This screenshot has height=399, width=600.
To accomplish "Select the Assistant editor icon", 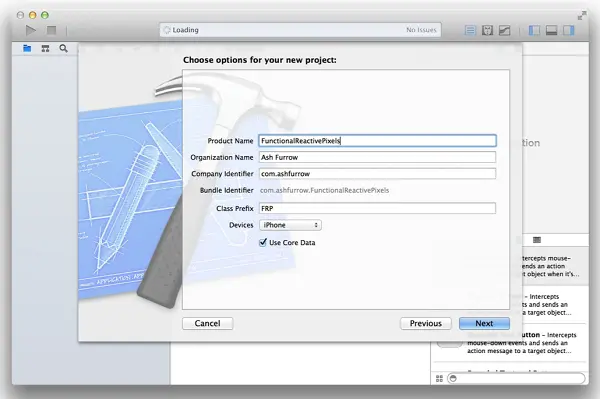I will 487,30.
